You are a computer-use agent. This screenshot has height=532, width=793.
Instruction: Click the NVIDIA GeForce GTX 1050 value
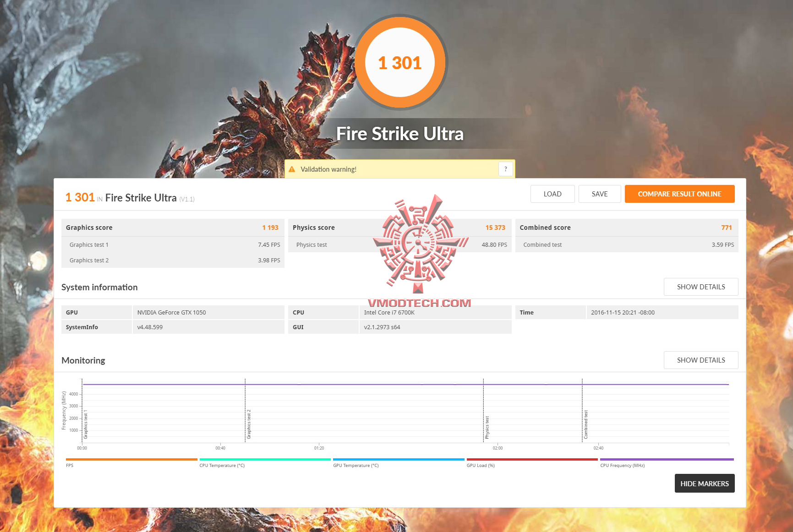(171, 313)
